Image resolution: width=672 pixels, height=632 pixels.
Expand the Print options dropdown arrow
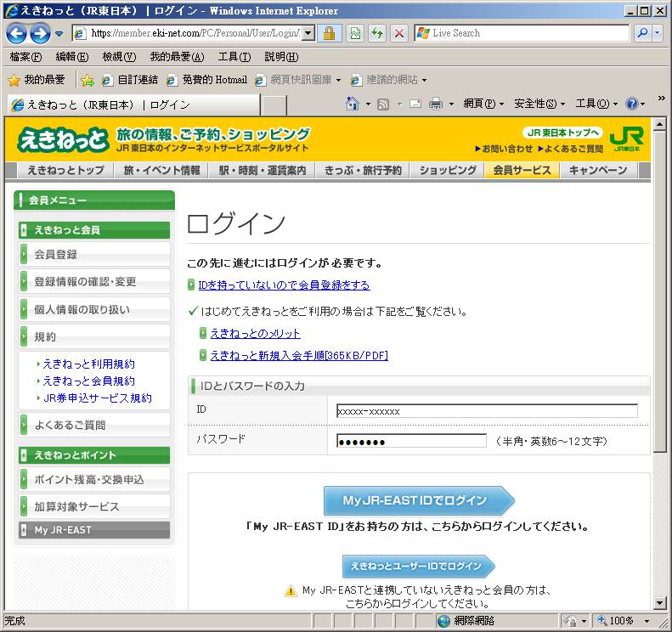451,104
